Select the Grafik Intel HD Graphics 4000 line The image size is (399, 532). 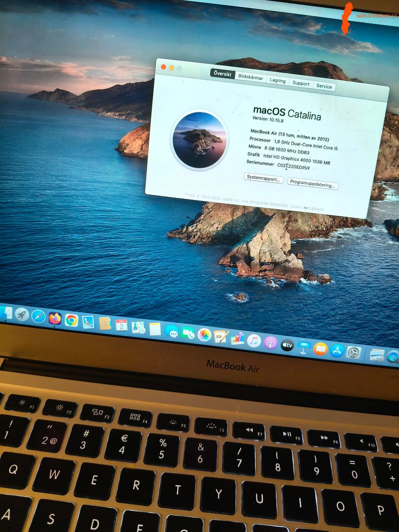point(288,159)
